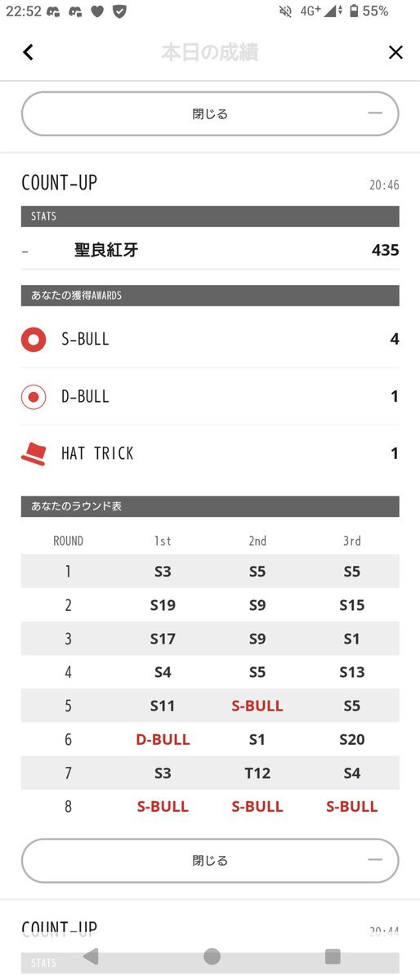
Task: Tap Android recent apps square
Action: pyautogui.click(x=333, y=956)
